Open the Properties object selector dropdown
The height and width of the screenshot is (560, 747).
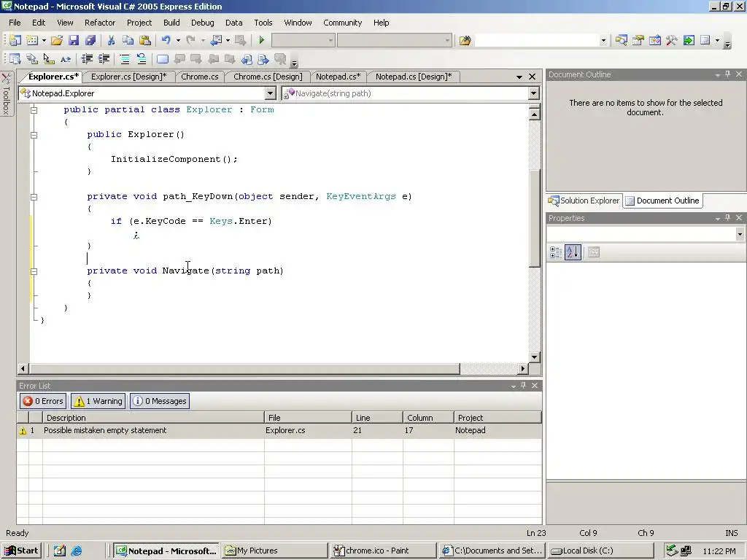click(740, 234)
